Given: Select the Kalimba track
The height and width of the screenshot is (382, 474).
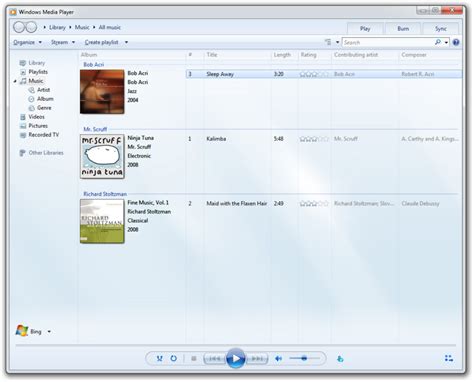Looking at the screenshot, I should [x=323, y=139].
